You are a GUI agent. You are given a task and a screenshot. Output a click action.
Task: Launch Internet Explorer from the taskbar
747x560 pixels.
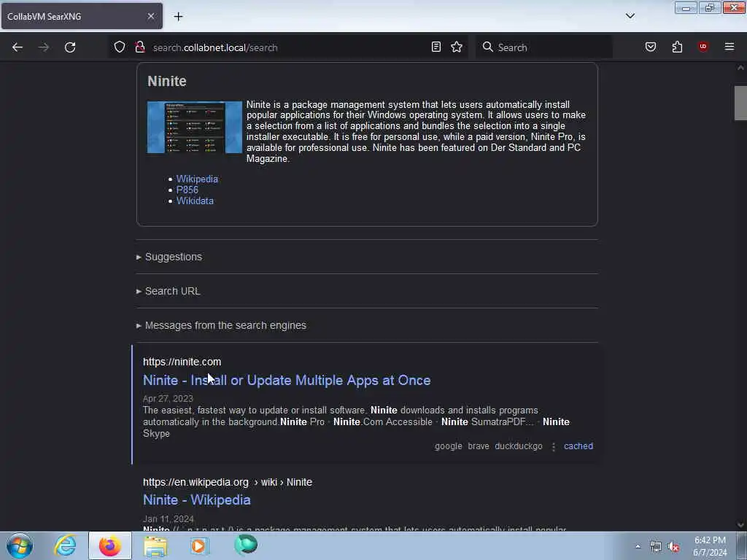tap(65, 545)
